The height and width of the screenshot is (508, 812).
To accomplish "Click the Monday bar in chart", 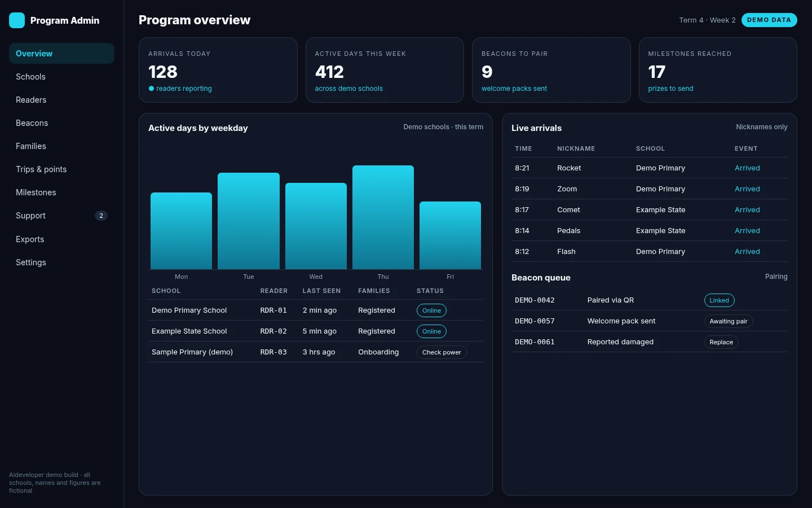I will (181, 231).
